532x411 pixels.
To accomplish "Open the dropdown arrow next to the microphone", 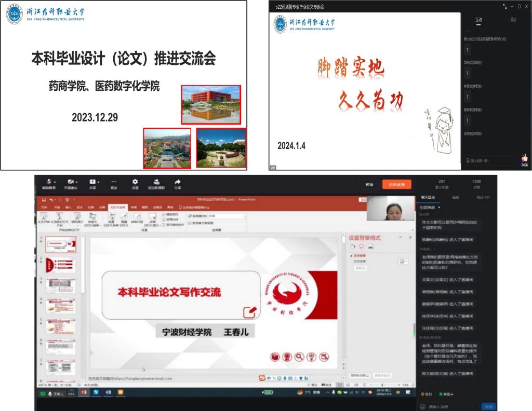I will [55, 182].
